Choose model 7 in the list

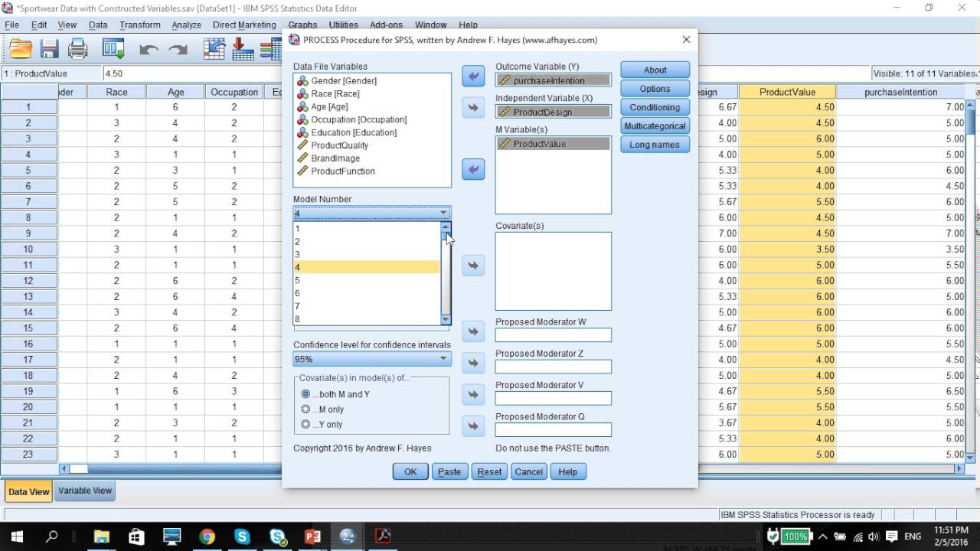367,306
